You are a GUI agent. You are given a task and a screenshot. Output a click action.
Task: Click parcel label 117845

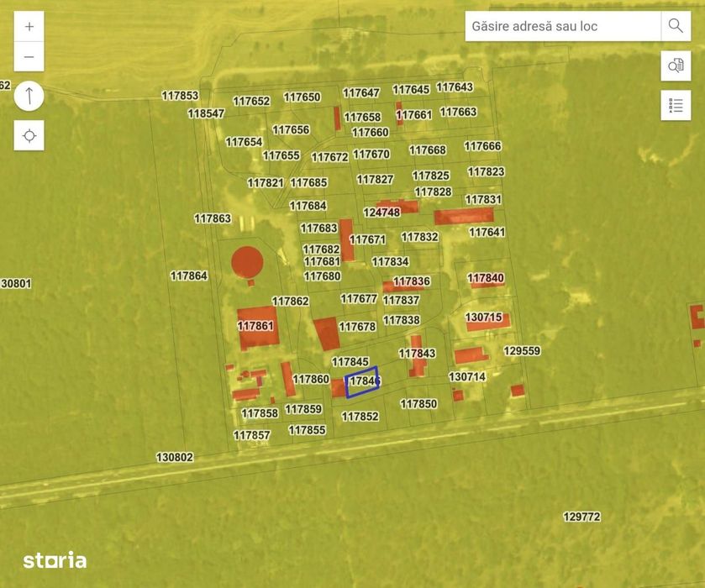coord(350,361)
